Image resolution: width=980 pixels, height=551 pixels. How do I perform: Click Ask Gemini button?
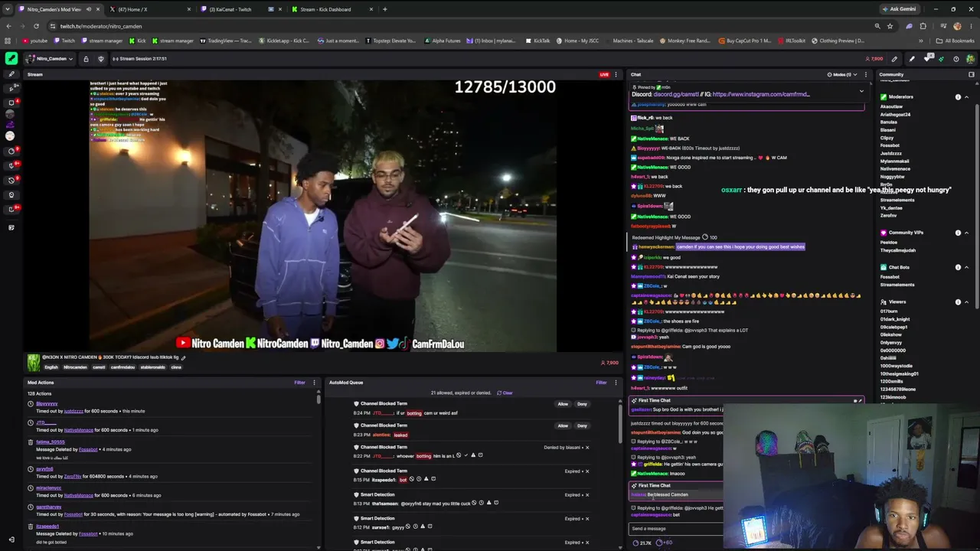tap(899, 9)
